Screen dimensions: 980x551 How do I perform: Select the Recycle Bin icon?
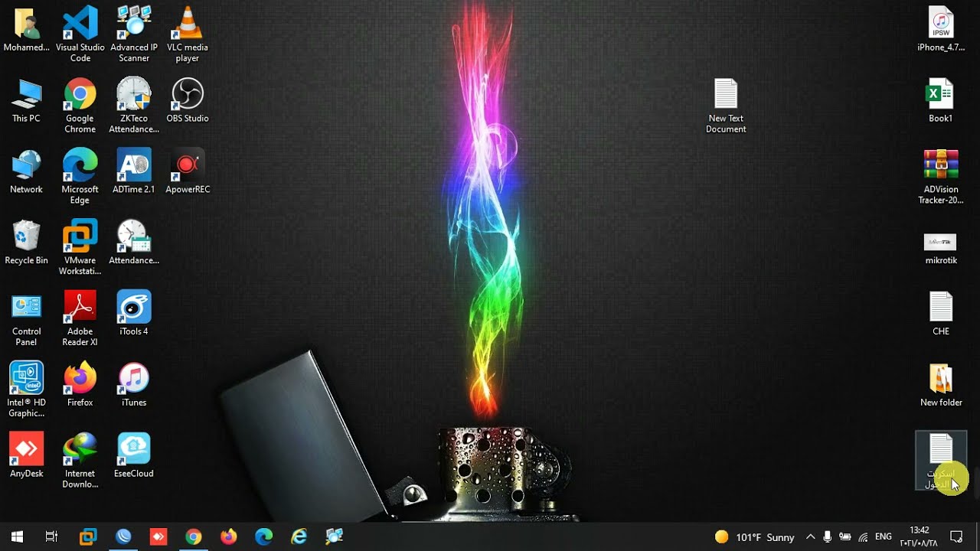click(x=26, y=243)
